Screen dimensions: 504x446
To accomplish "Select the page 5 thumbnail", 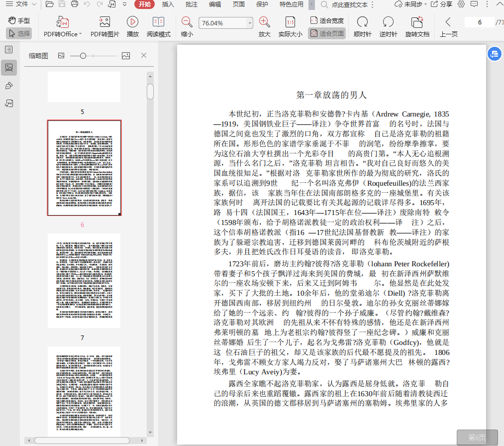I will click(x=84, y=87).
